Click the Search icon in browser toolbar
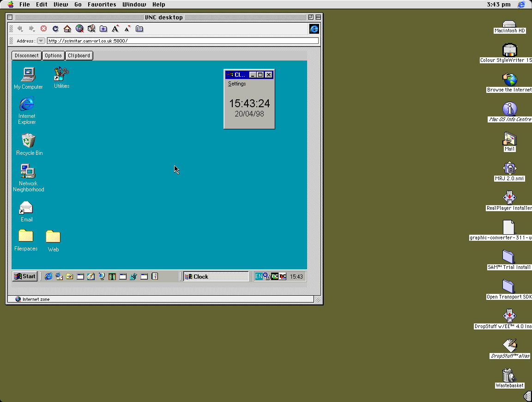 coord(79,29)
